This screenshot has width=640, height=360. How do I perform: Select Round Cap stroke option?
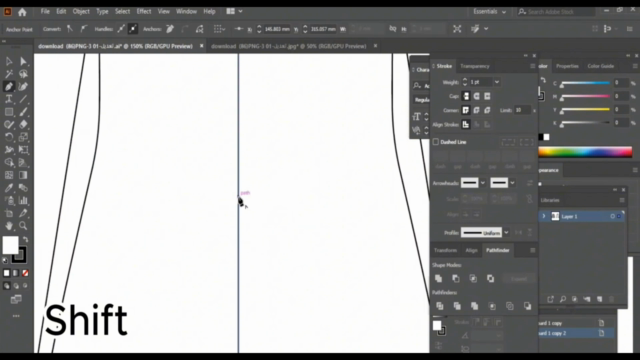pos(476,96)
